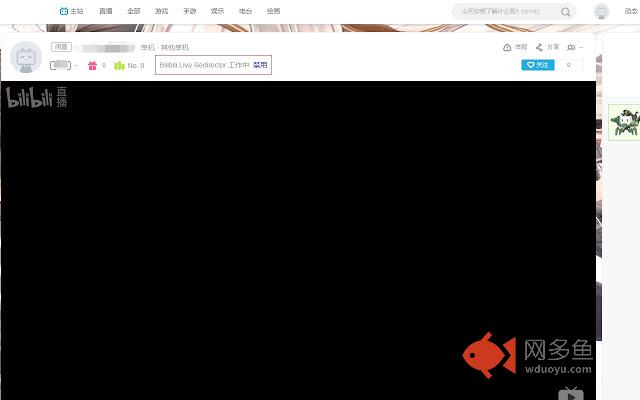Image resolution: width=640 pixels, height=400 pixels.
Task: Open the user avatar in the top bar
Action: tap(601, 11)
